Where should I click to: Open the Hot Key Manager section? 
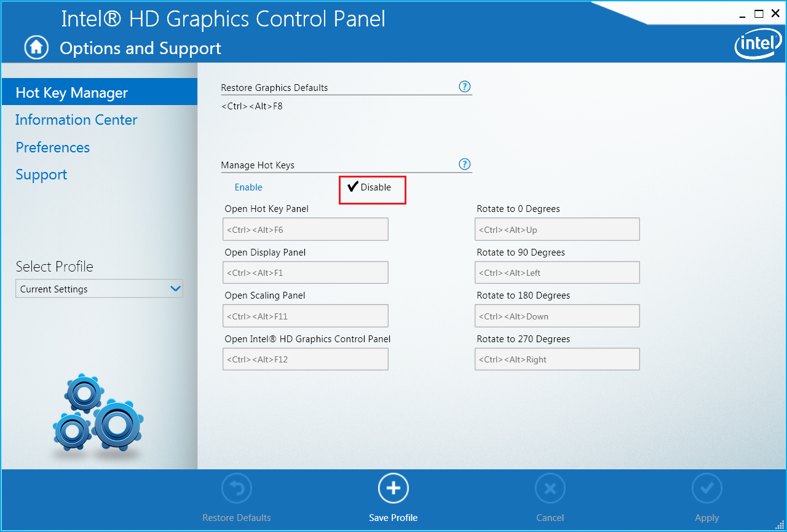(x=100, y=93)
